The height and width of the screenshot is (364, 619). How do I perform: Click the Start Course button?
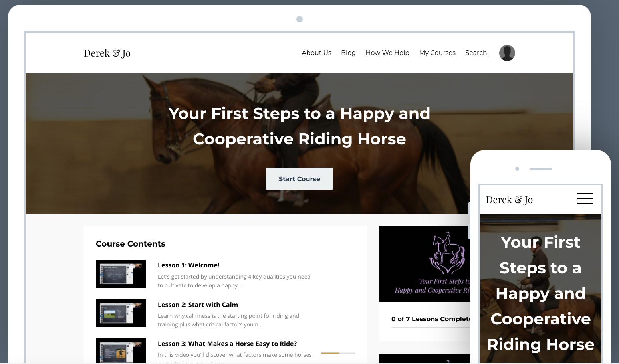(300, 179)
